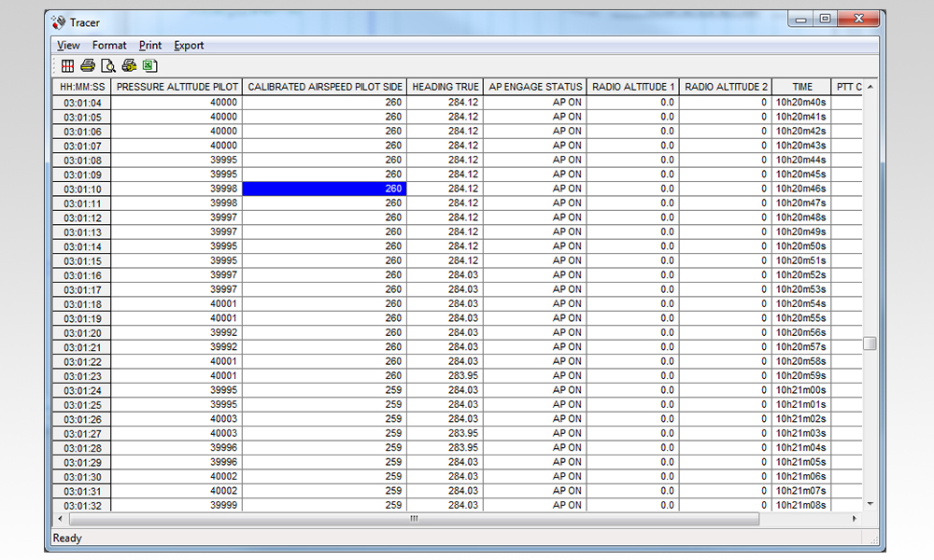The image size is (934, 560).
Task: Click the Tracer icon in the title bar
Action: coord(57,21)
